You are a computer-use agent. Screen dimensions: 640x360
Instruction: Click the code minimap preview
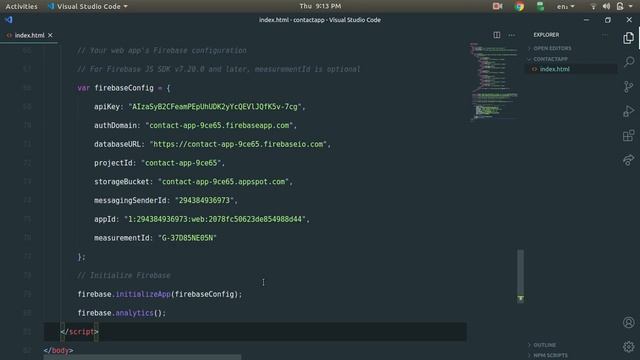point(493,81)
